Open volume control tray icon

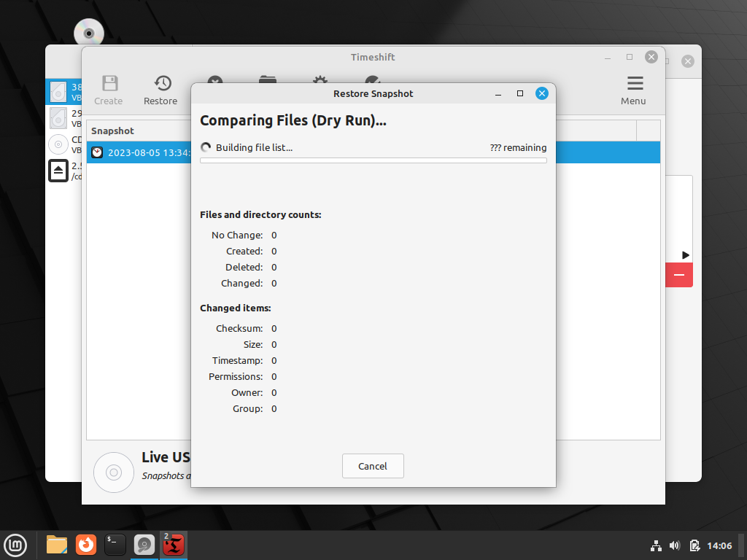[675, 545]
